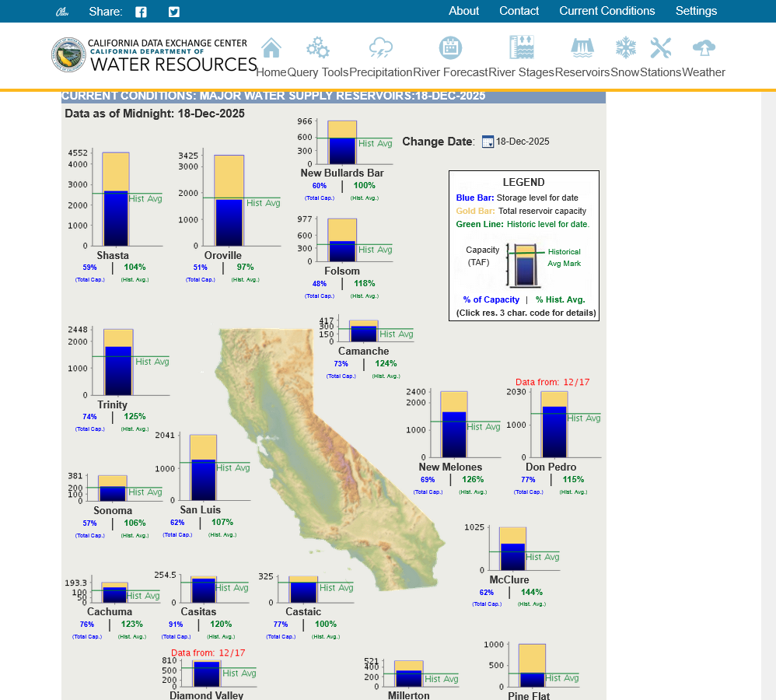Open Reservoirs dam icon
776x700 pixels.
point(582,48)
